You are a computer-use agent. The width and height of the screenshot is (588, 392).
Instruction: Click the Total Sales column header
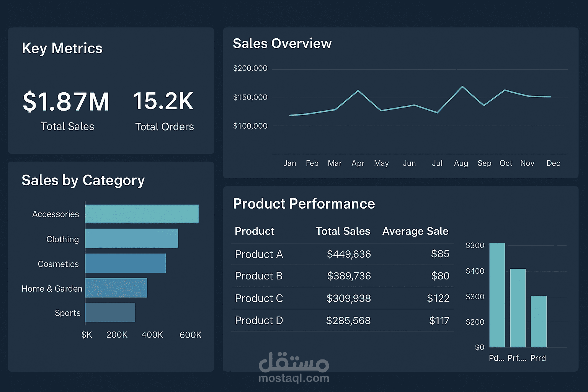pos(343,231)
